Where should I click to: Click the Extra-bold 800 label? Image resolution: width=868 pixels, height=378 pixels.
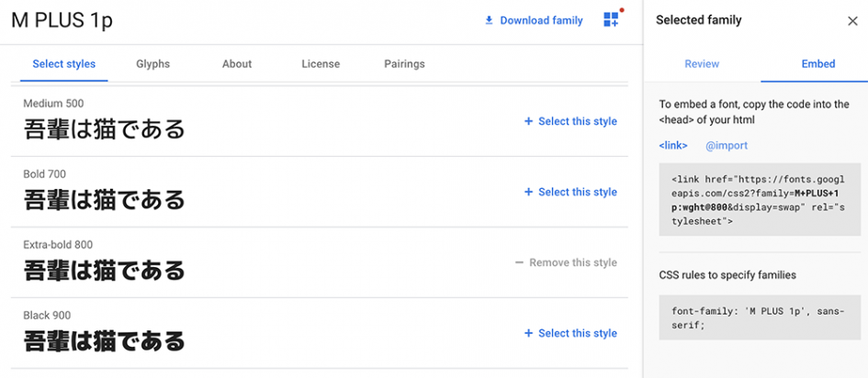[58, 245]
